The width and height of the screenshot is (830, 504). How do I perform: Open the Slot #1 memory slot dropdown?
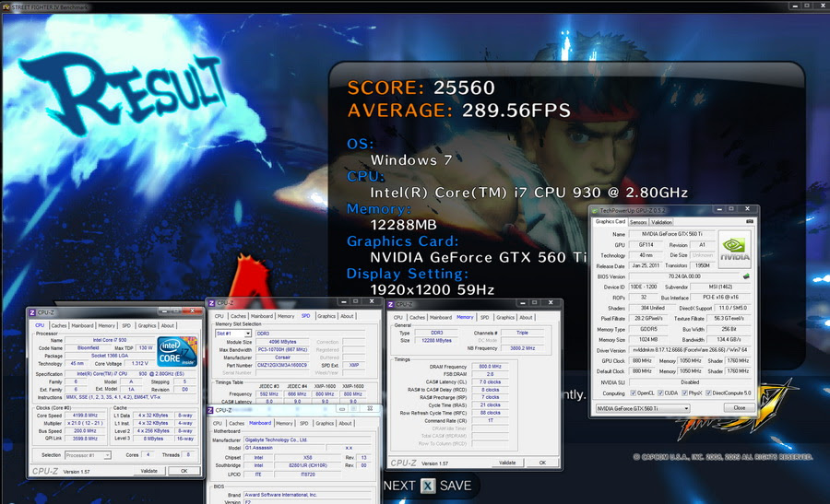click(x=233, y=334)
